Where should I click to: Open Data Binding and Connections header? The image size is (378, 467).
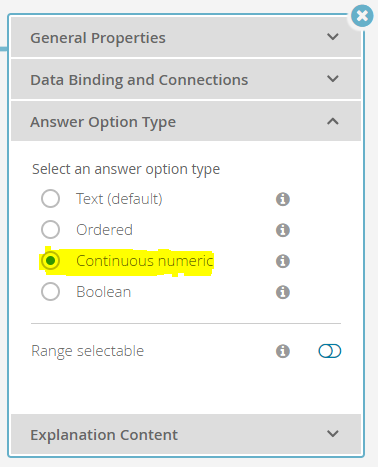(186, 79)
